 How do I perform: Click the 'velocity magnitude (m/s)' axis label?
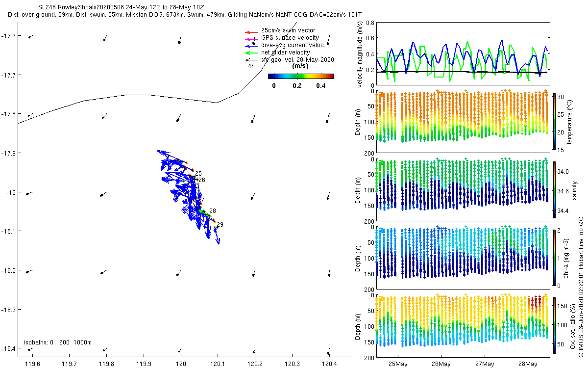click(x=360, y=54)
